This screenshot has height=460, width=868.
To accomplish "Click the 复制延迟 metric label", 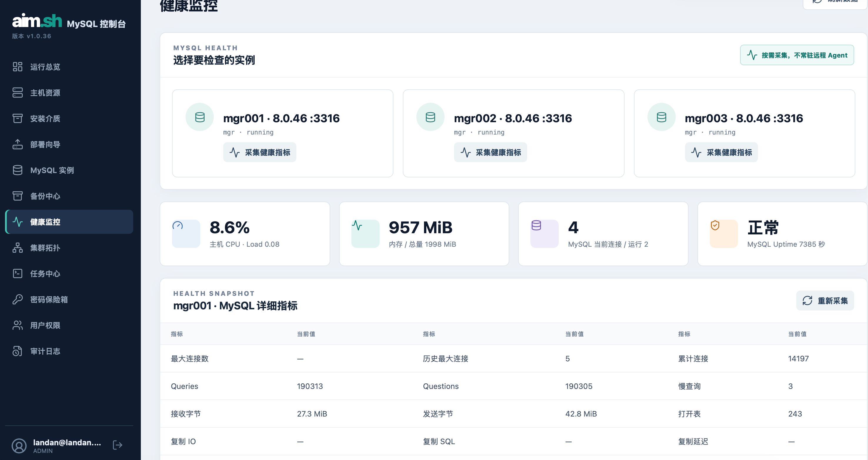I will (x=693, y=441).
